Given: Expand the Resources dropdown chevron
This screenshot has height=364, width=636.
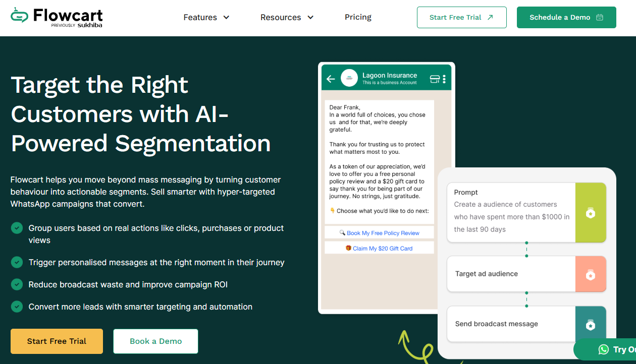Looking at the screenshot, I should (x=310, y=18).
